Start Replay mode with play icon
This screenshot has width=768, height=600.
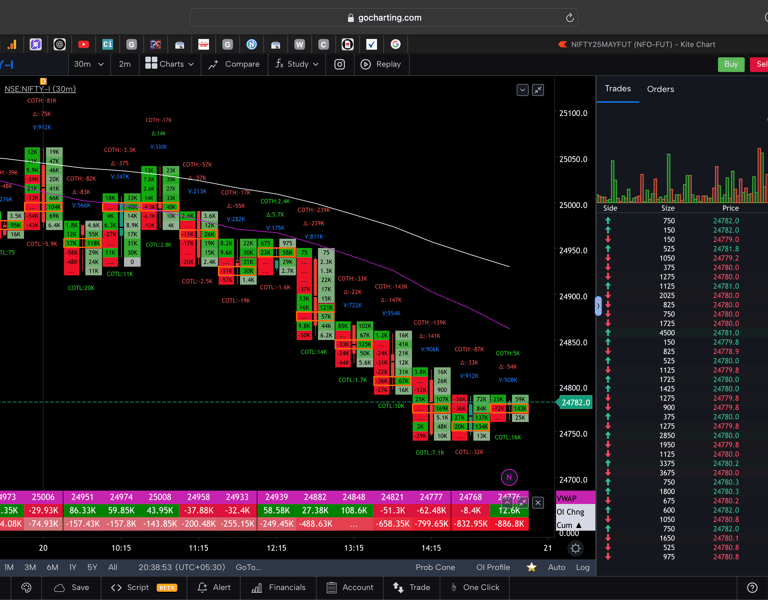[381, 64]
